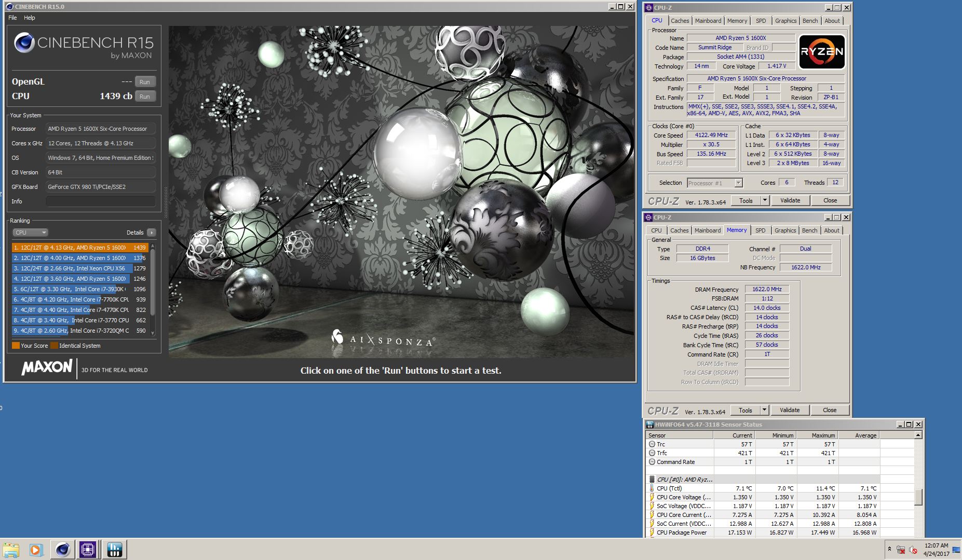Viewport: 962px width, 560px height.
Task: Select ranking entry 1 with score 1439
Action: (80, 248)
